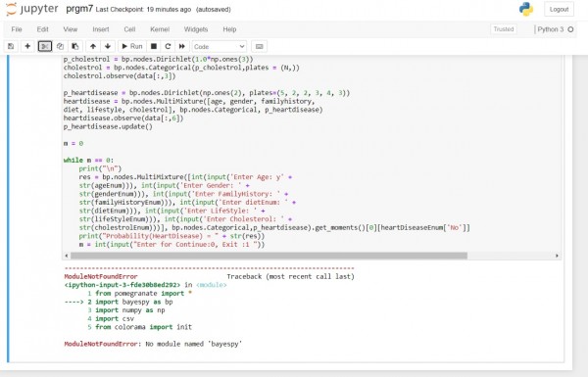Open the File menu
The image size is (588, 377).
(x=17, y=29)
